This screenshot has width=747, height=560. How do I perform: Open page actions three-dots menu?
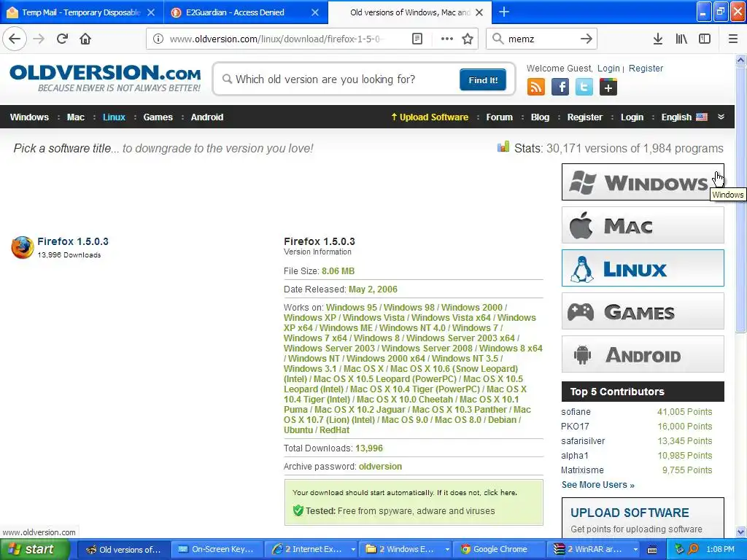click(447, 39)
